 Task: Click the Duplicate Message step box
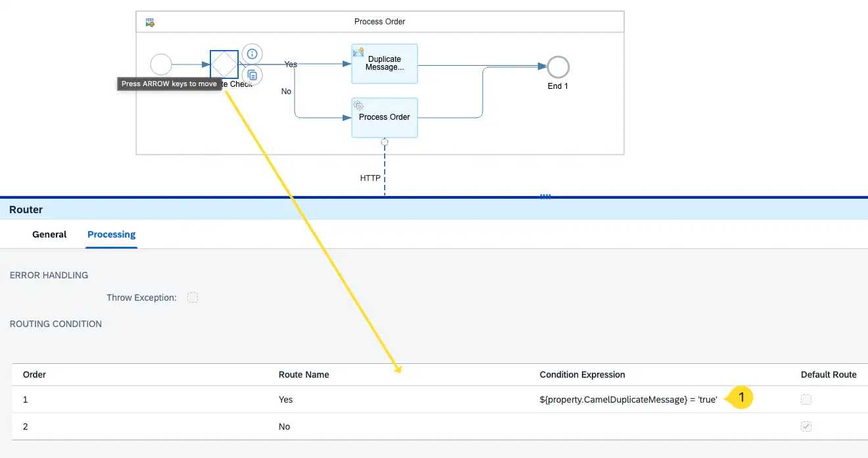(385, 64)
